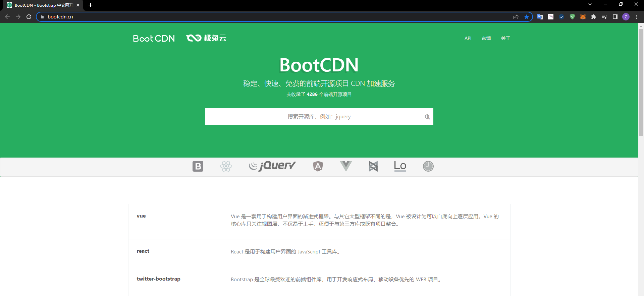
Task: Click the BootCDN header logo
Action: (x=154, y=39)
